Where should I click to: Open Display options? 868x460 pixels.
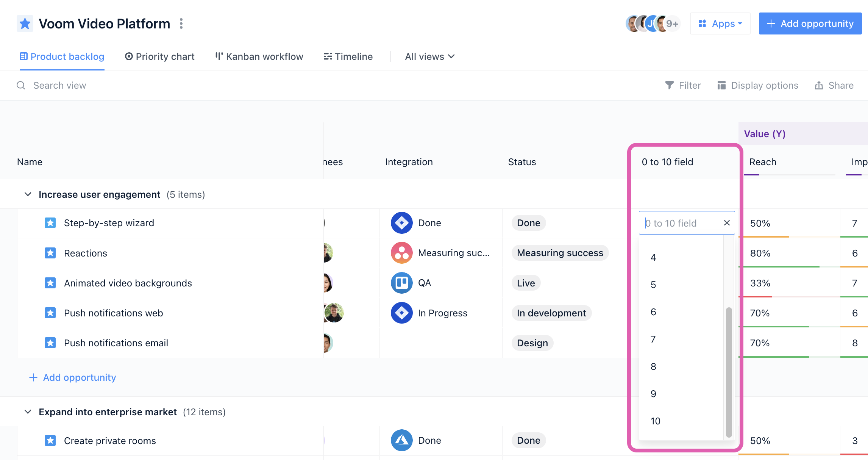click(757, 85)
